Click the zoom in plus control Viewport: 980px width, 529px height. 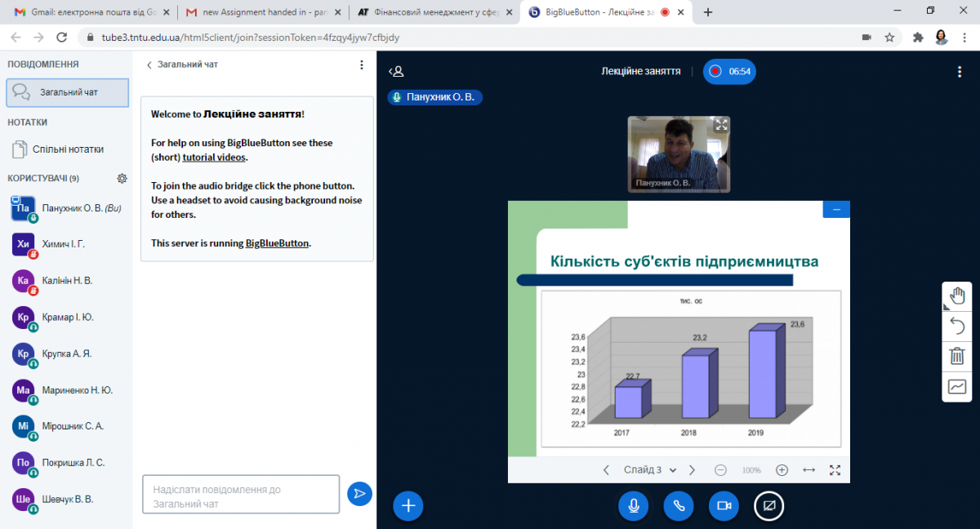(782, 470)
